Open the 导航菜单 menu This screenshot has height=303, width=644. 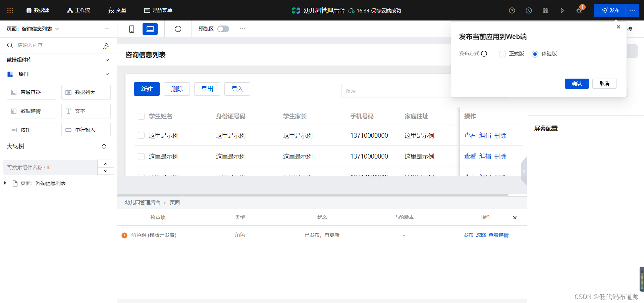click(x=158, y=10)
